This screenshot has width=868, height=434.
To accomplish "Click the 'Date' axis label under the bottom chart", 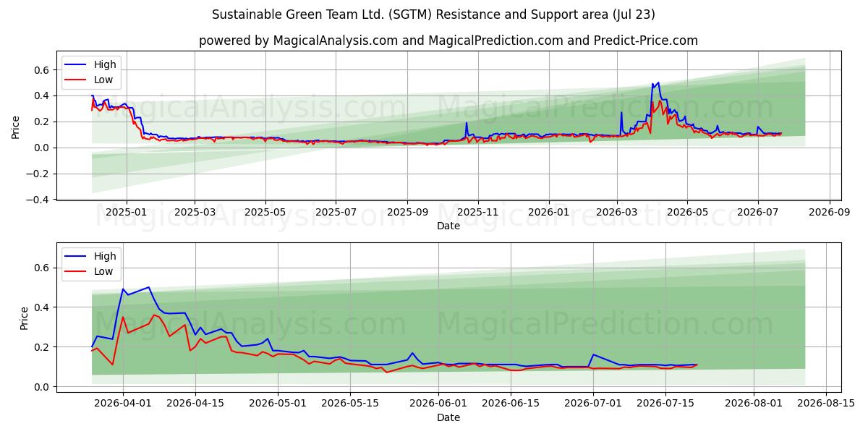I will pos(448,417).
